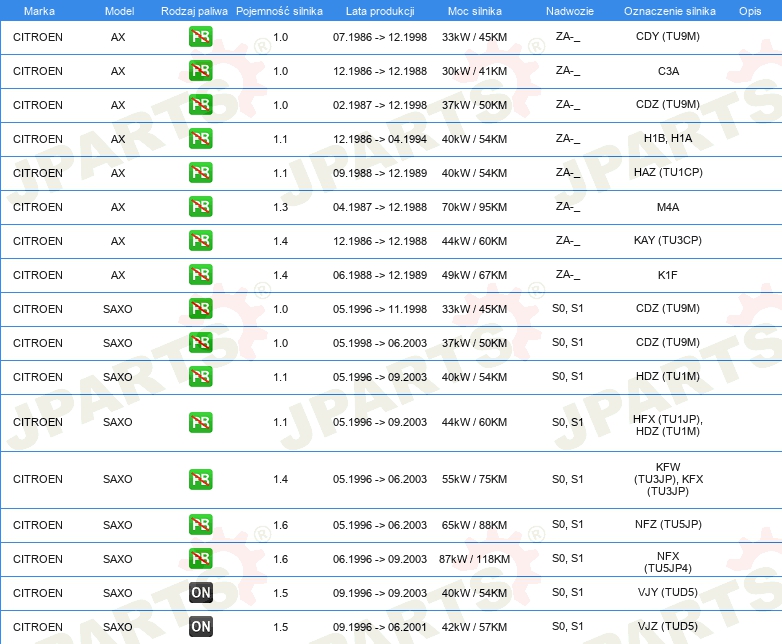Click petrol icon in SAXO 05.1996 -> 11.1998 row
782x644 pixels.
tap(200, 308)
